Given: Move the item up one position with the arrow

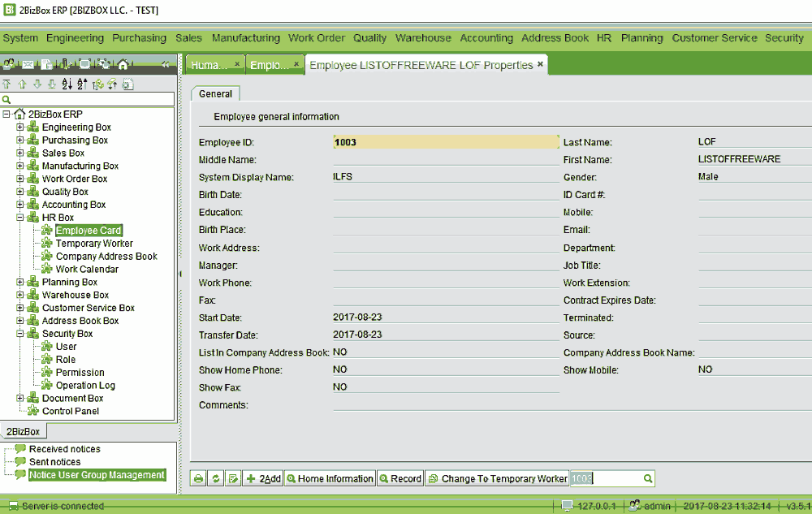Looking at the screenshot, I should click(22, 84).
